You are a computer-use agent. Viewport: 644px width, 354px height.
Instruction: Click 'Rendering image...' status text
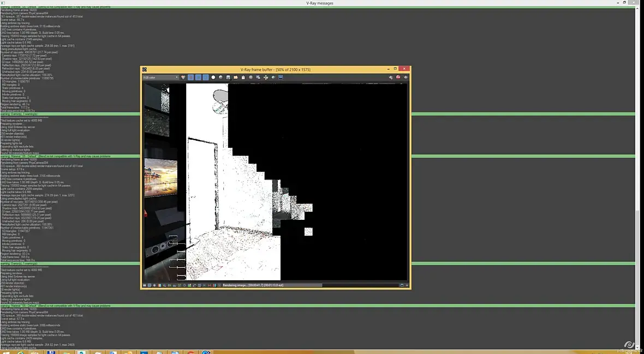tap(236, 285)
